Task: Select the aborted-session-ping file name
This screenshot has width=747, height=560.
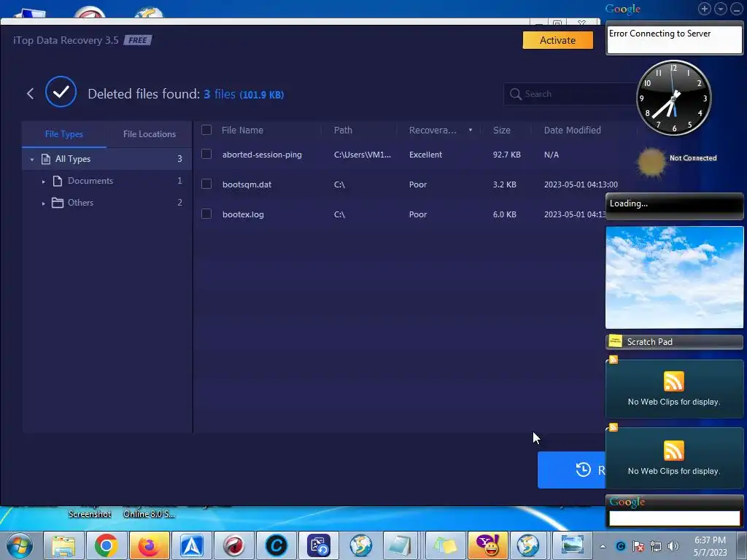Action: click(262, 155)
